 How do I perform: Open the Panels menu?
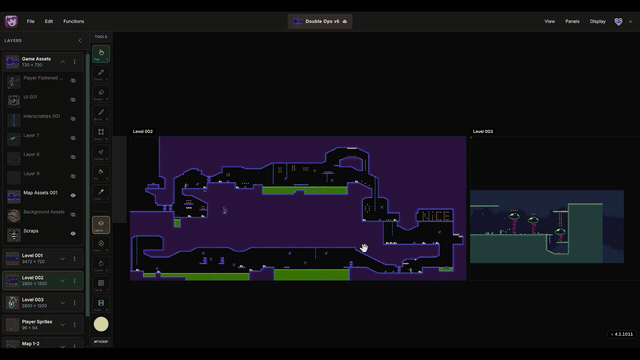[572, 21]
